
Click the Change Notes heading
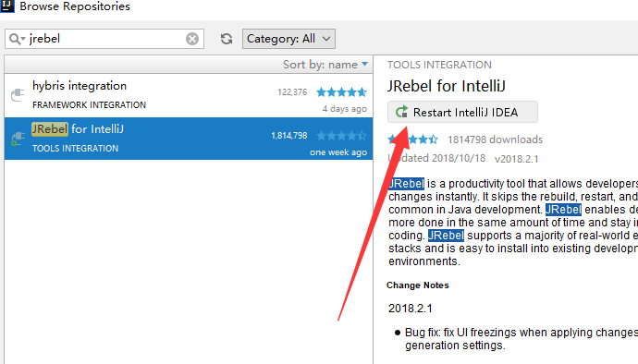(417, 285)
